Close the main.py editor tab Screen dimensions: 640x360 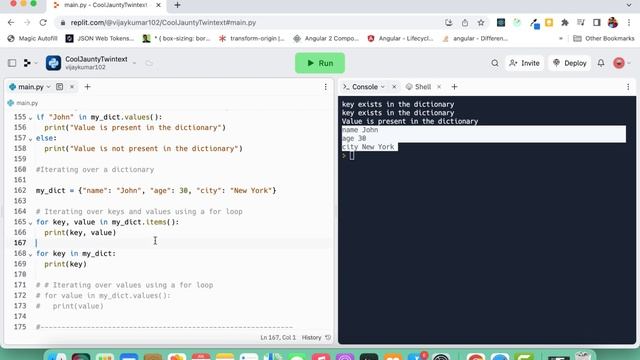pos(72,87)
